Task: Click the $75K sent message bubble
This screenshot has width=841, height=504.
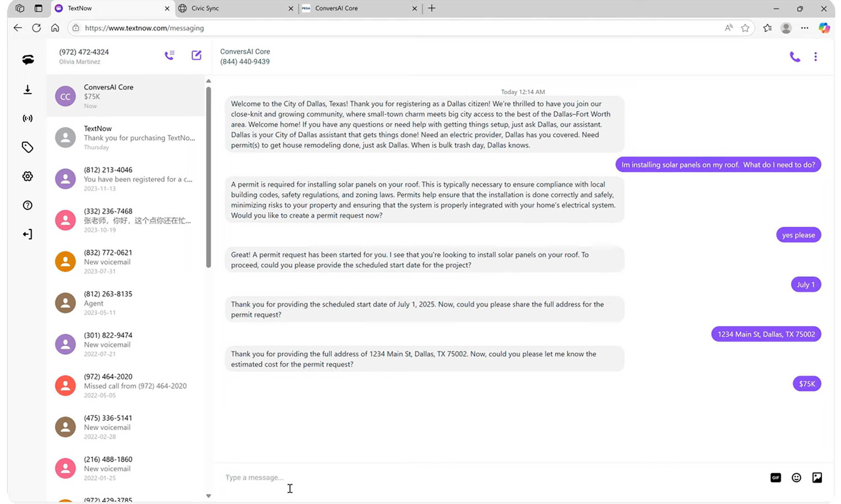Action: (807, 384)
